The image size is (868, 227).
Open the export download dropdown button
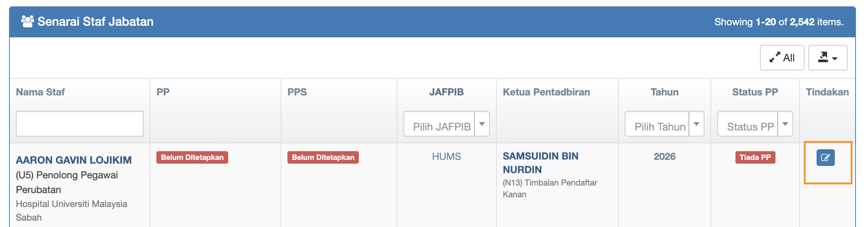pos(828,58)
